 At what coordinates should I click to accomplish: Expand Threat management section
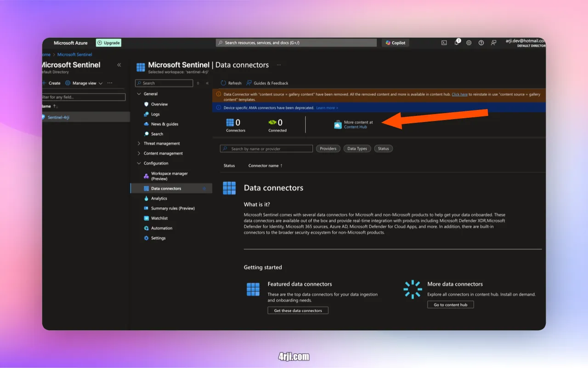click(x=139, y=144)
